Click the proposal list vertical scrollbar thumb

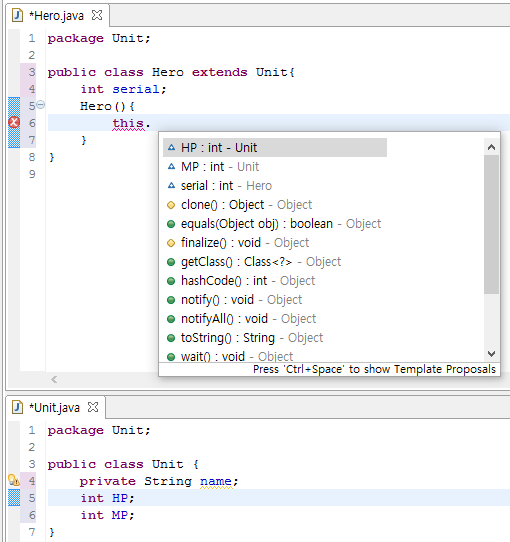tap(491, 224)
